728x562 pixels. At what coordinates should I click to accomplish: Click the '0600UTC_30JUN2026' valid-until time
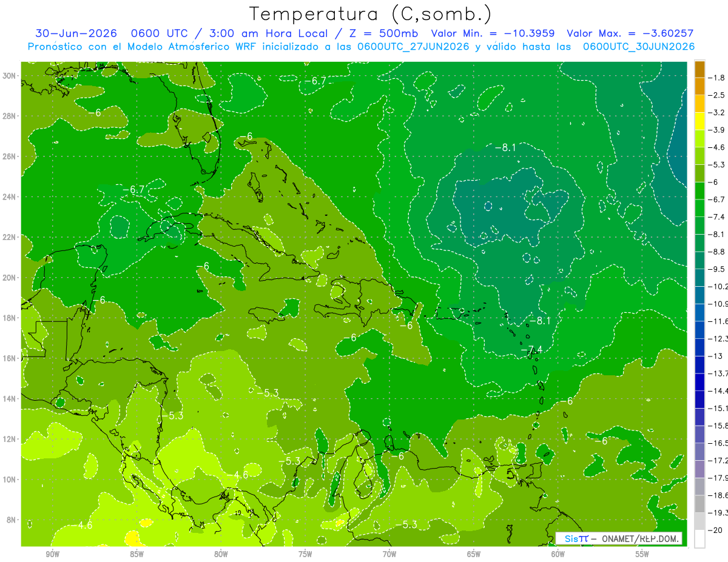click(638, 46)
